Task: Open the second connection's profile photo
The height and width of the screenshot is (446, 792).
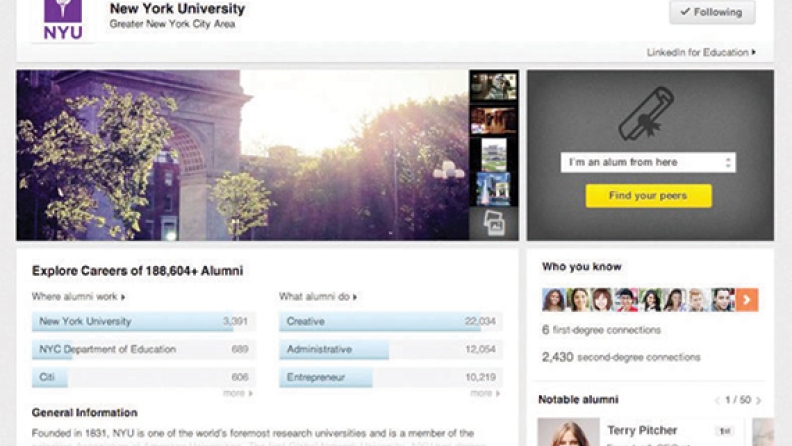Action: (x=578, y=300)
